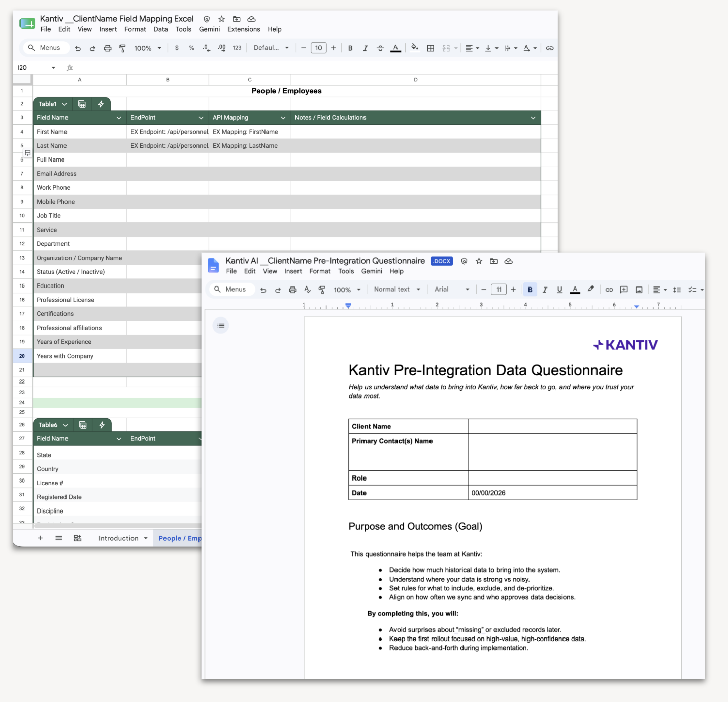Expand the Table1 options dropdown
Screen dimensions: 728x702
coord(64,104)
